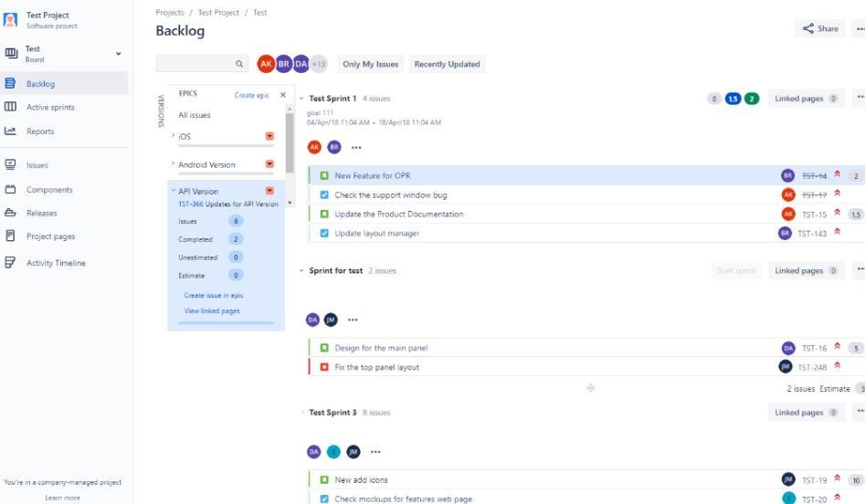Click the Components icon in sidebar
This screenshot has height=504, width=865.
coord(10,189)
